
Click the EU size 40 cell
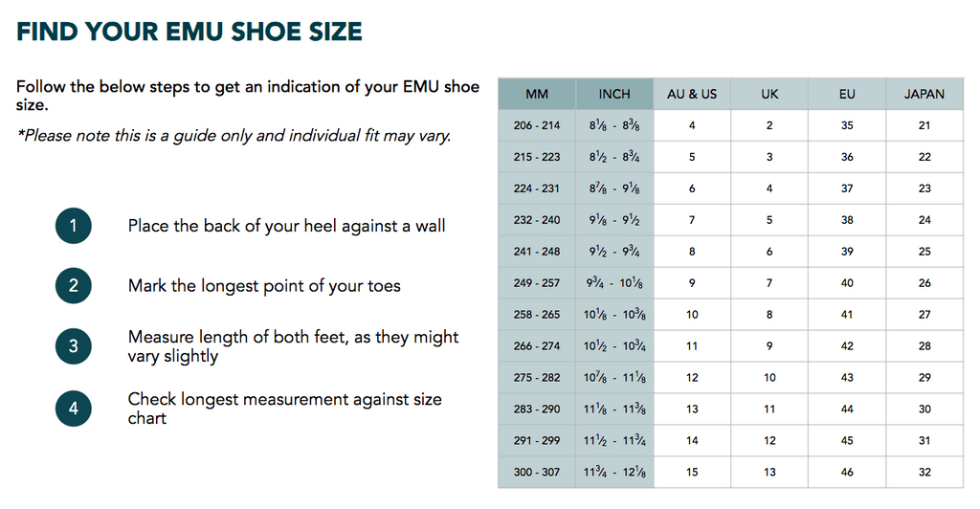pos(847,283)
